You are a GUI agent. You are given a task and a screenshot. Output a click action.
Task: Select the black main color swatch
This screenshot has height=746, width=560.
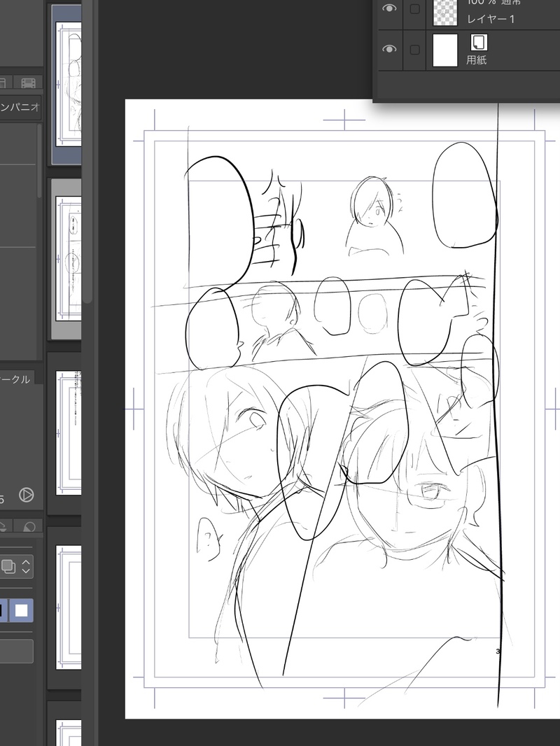[3, 610]
